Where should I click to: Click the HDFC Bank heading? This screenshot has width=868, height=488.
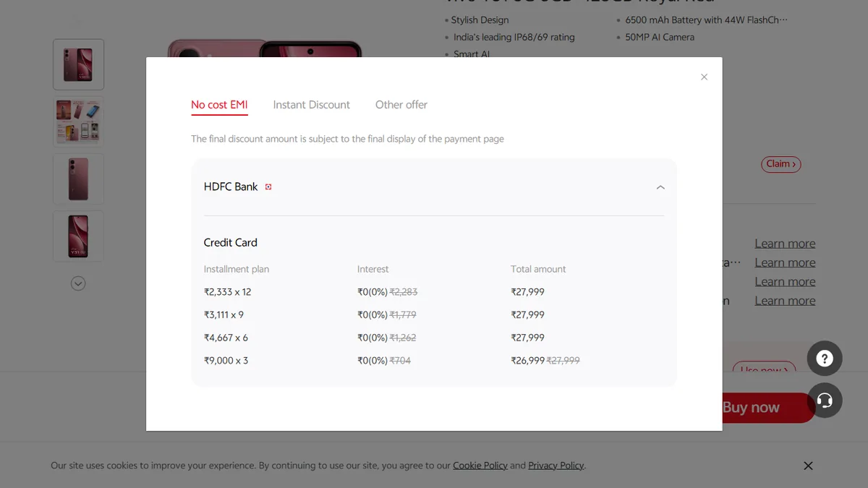(231, 187)
